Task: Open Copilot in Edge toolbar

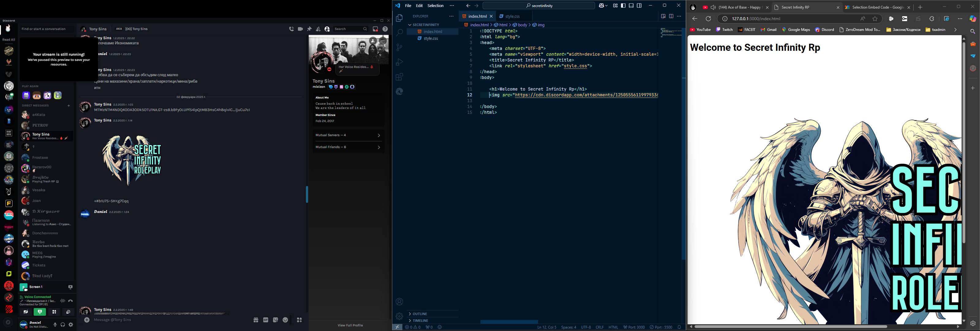Action: pyautogui.click(x=973, y=19)
